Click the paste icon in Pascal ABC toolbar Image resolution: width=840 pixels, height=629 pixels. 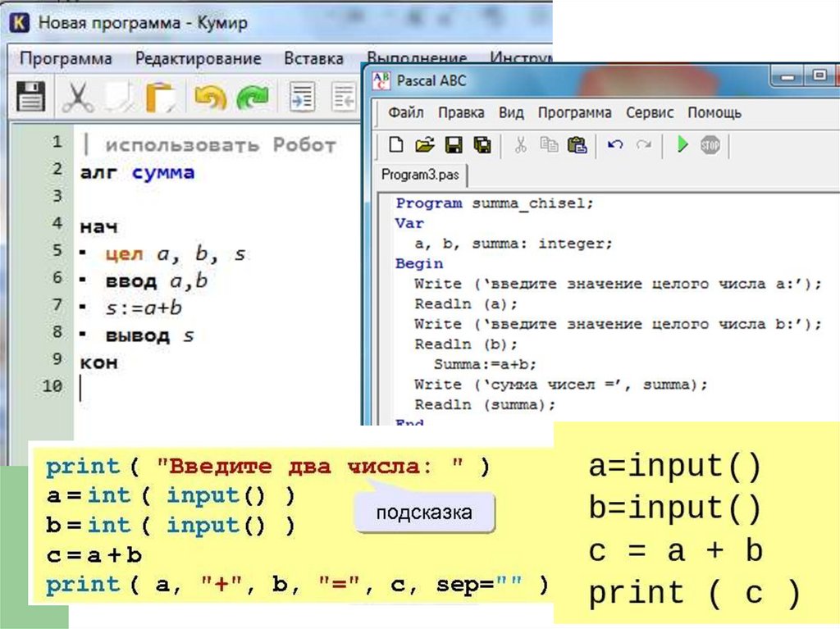[x=577, y=144]
